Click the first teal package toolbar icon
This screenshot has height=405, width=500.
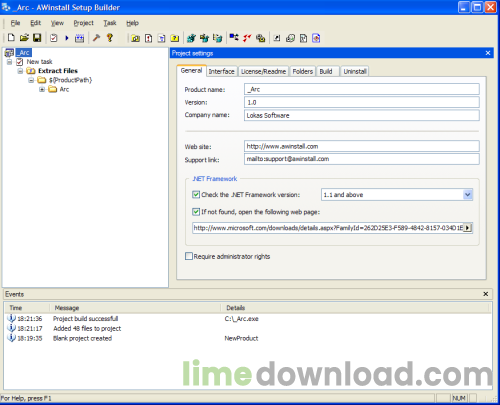(x=191, y=38)
